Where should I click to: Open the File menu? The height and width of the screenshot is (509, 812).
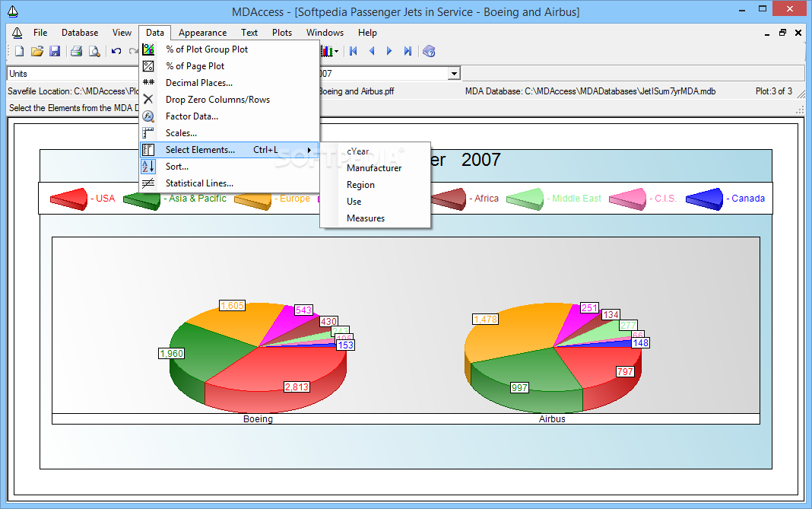pyautogui.click(x=40, y=33)
